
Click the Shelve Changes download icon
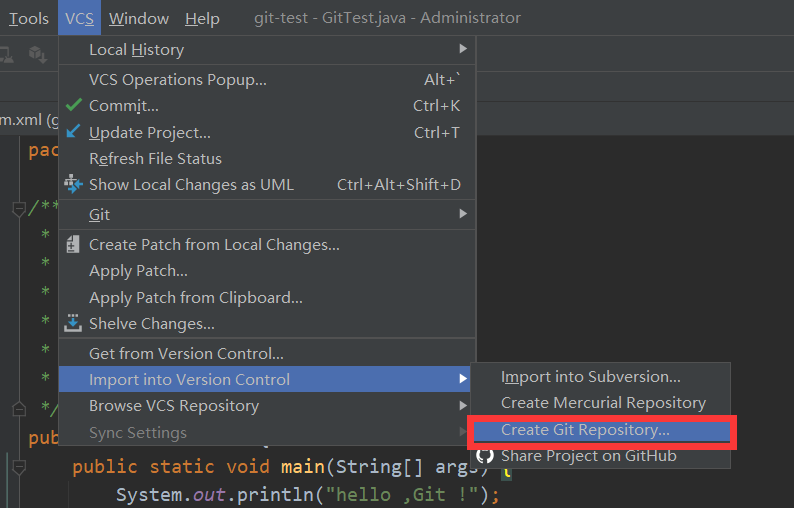[73, 323]
